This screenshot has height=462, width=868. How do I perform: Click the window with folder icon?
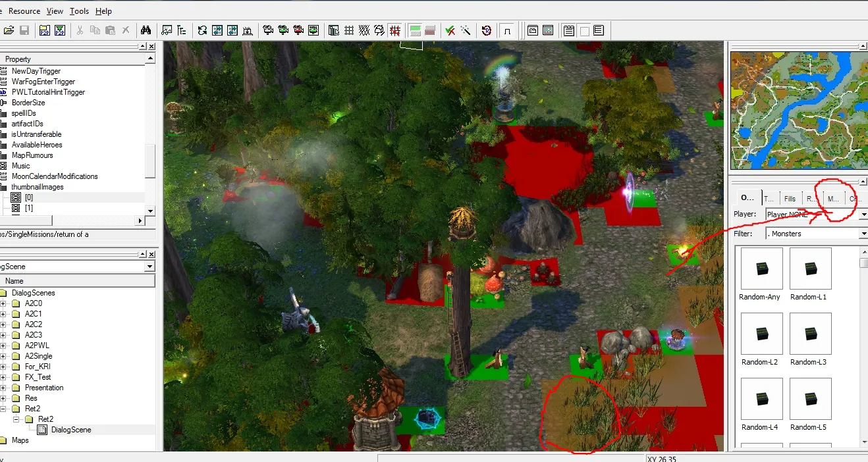532,30
